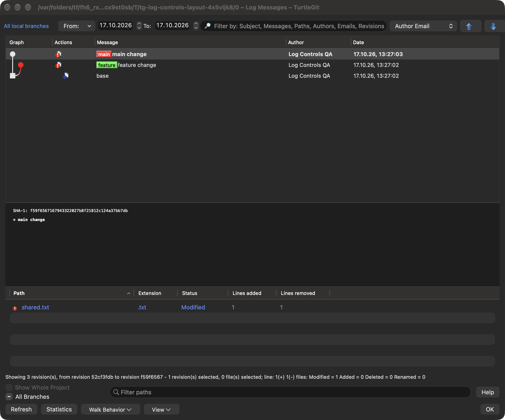This screenshot has height=420, width=505.
Task: Click the search icon in Filter paths field
Action: tap(116, 392)
